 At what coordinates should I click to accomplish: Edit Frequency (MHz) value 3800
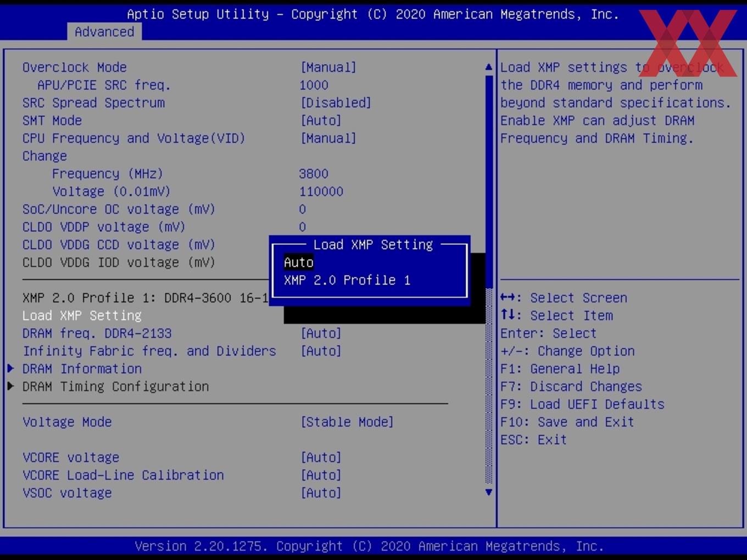pos(314,174)
